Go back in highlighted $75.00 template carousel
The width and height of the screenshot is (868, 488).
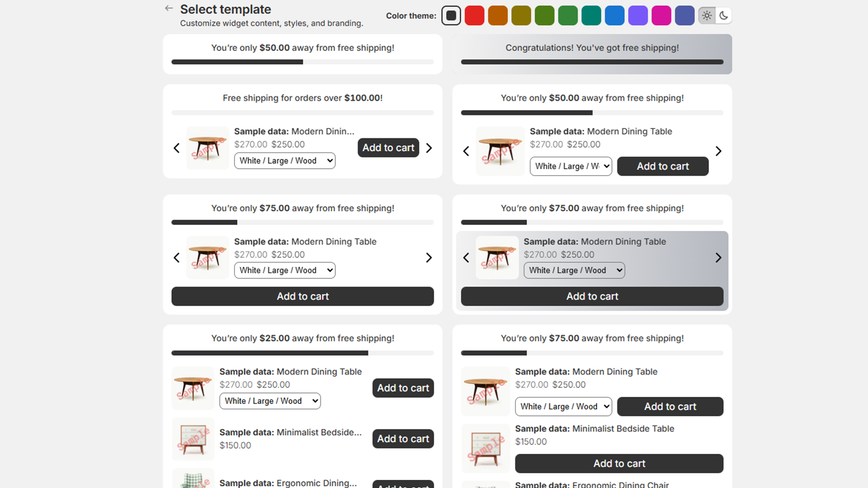click(x=466, y=258)
